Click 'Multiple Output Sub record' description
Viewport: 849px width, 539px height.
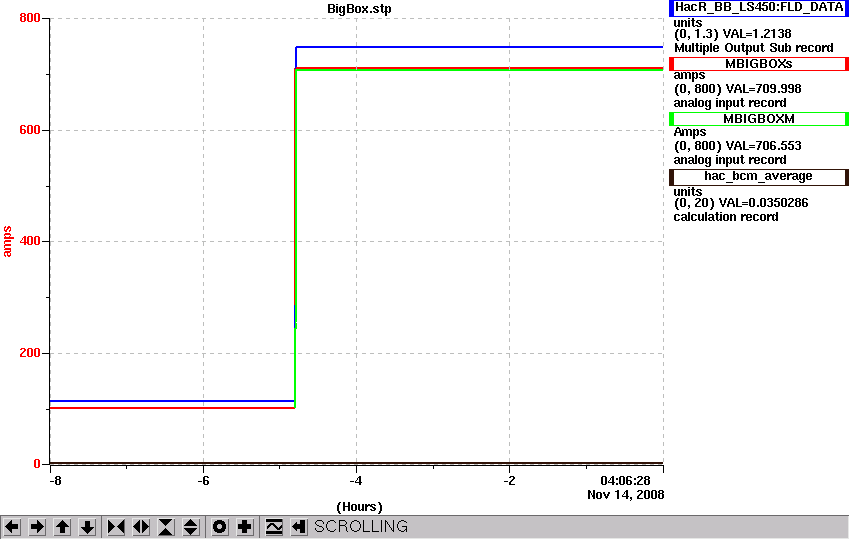click(x=754, y=48)
